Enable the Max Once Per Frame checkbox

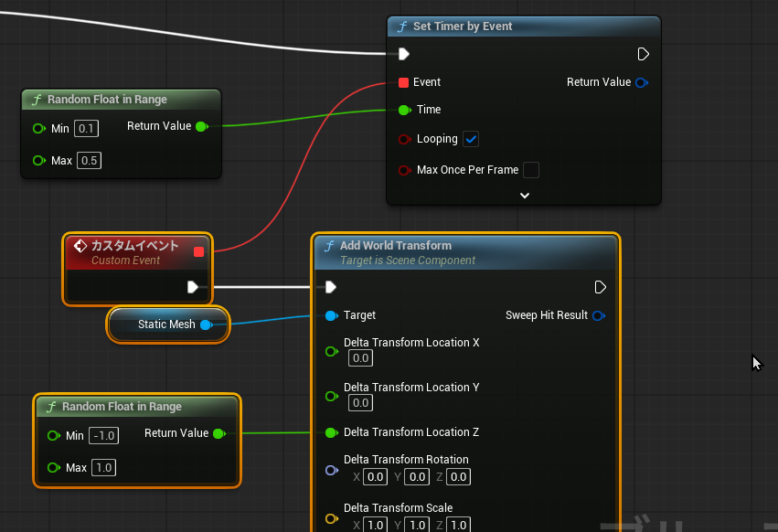(x=530, y=170)
